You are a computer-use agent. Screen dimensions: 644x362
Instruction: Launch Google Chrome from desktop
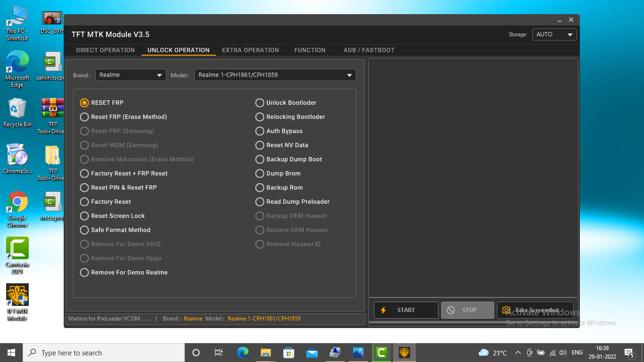coord(17,209)
